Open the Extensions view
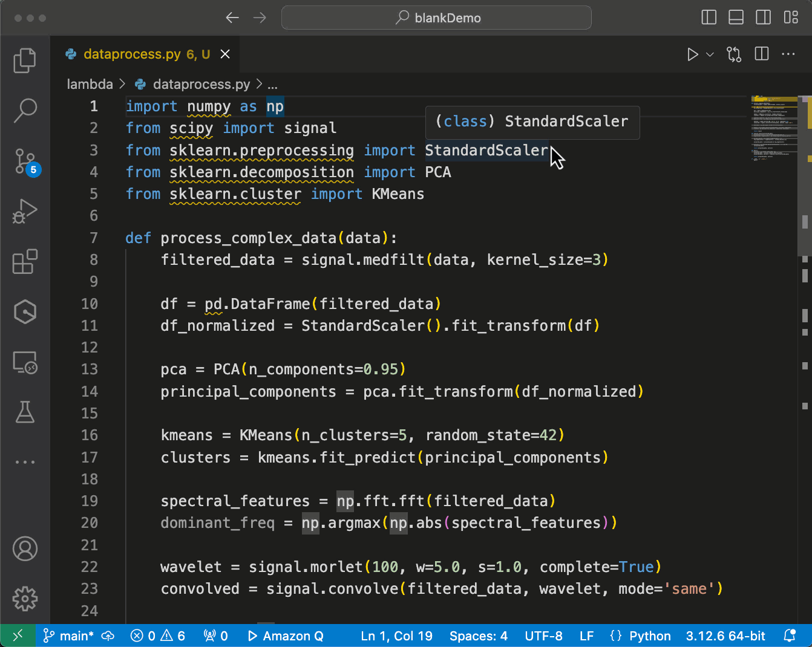 tap(25, 261)
